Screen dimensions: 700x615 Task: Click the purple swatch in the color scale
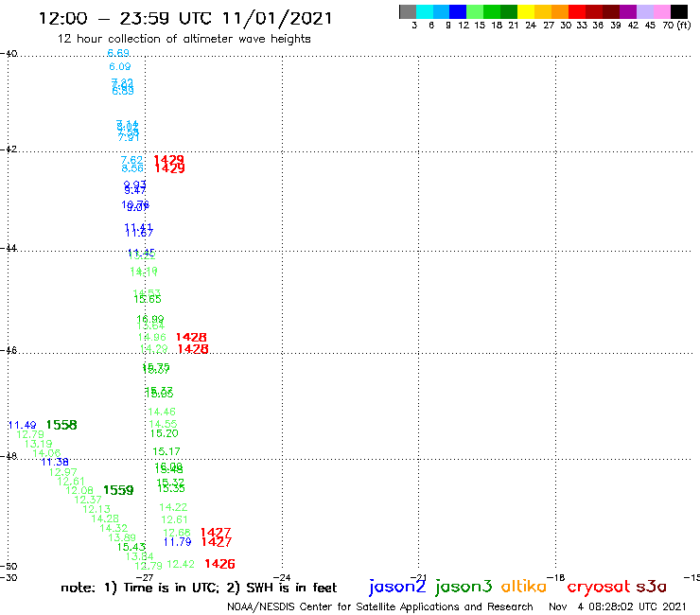(x=628, y=11)
